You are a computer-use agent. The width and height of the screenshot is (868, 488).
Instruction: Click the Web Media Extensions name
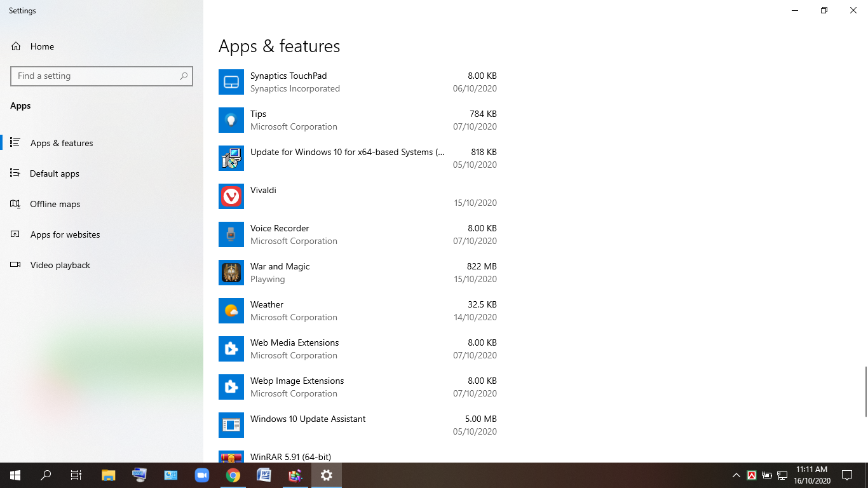click(295, 342)
